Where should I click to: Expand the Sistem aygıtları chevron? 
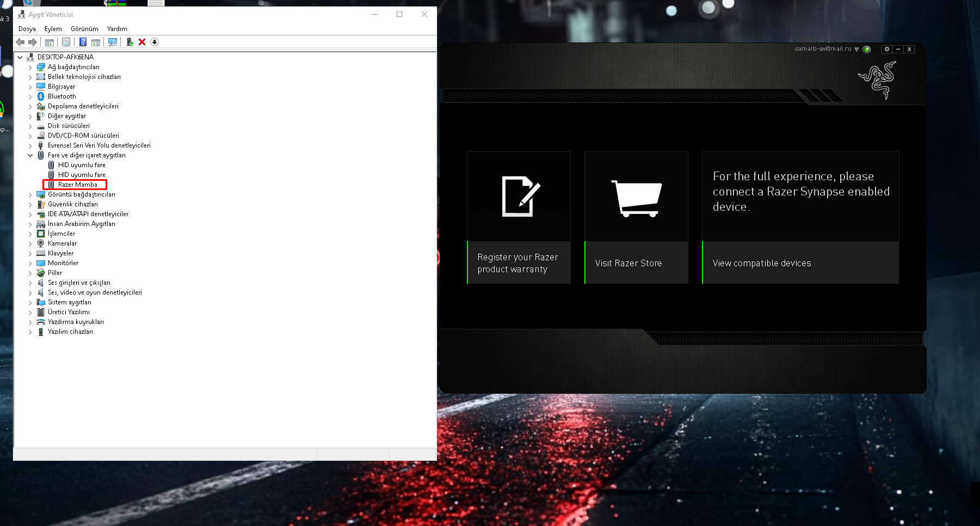pos(30,302)
